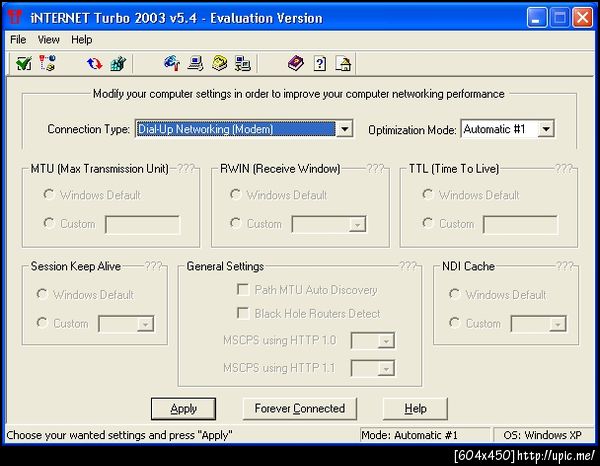
Task: Open the View menu
Action: pyautogui.click(x=48, y=39)
